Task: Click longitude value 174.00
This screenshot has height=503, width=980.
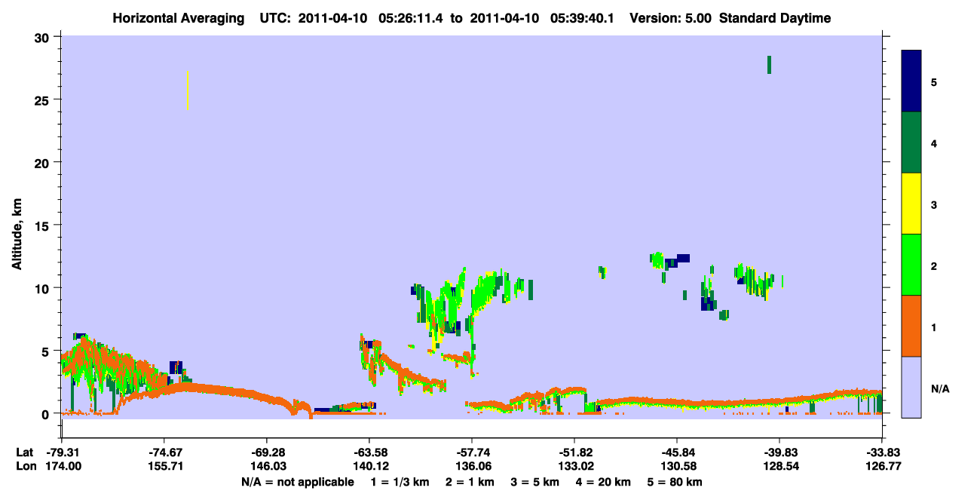Action: coord(62,466)
